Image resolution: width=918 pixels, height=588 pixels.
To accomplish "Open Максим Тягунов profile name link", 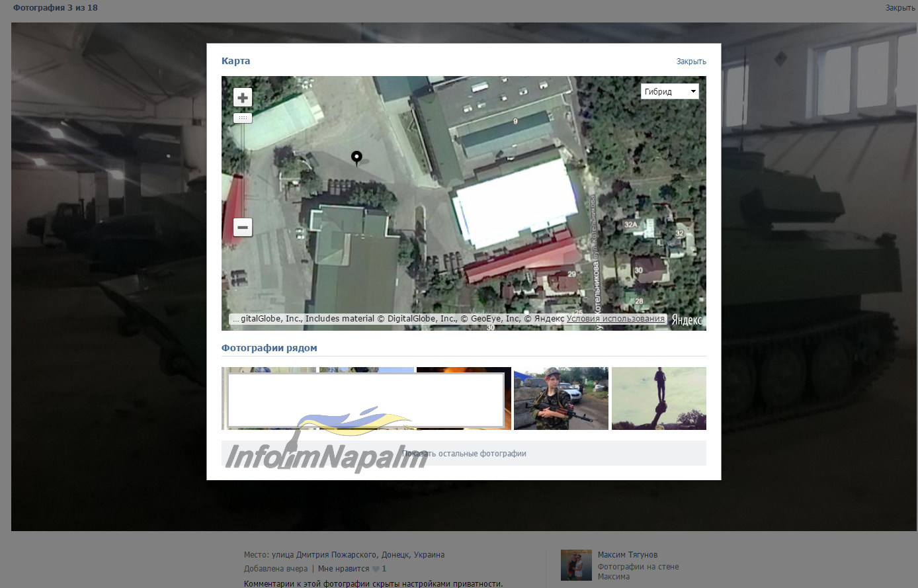I will 628,555.
